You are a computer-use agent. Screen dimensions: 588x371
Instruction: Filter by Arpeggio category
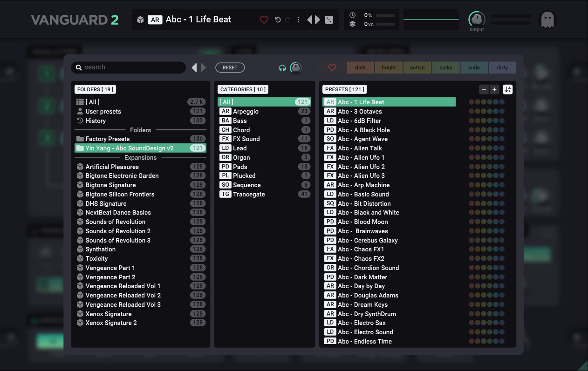click(264, 111)
